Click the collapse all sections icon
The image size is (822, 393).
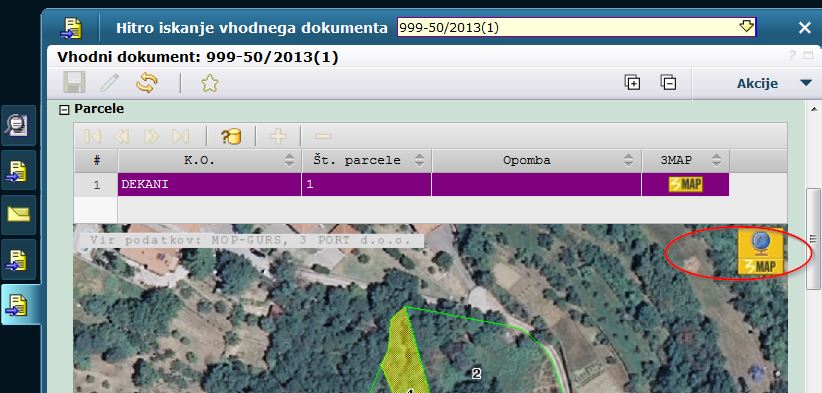[668, 83]
